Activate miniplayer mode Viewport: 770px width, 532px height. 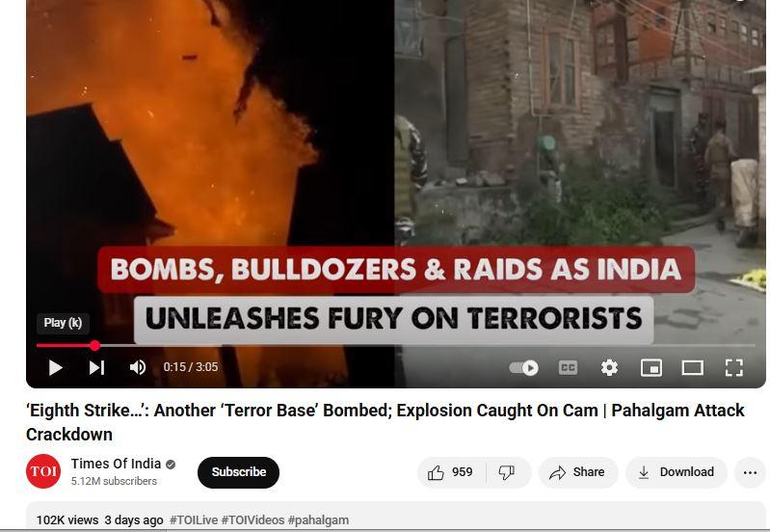pos(651,367)
